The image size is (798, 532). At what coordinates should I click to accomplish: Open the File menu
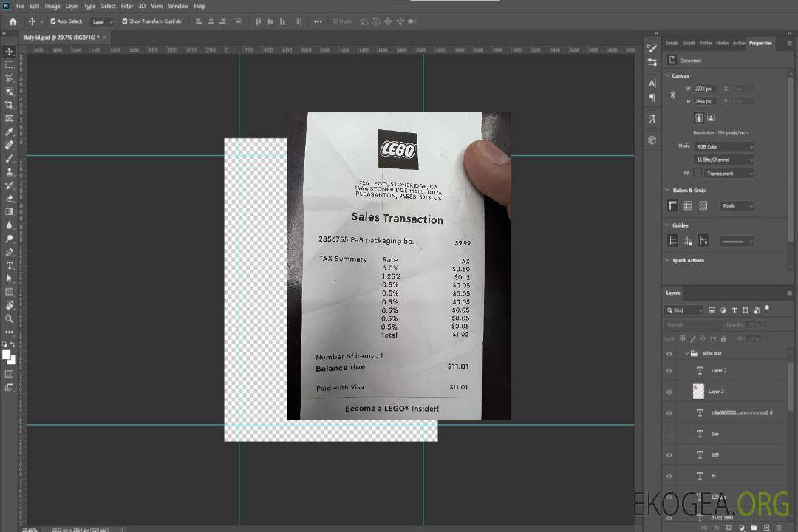coord(21,6)
